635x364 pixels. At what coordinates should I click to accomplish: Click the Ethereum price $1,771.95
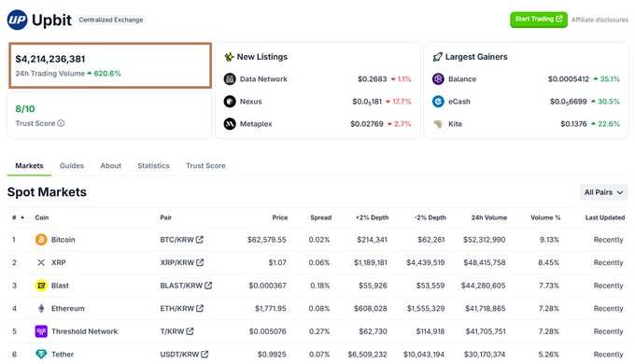[271, 308]
